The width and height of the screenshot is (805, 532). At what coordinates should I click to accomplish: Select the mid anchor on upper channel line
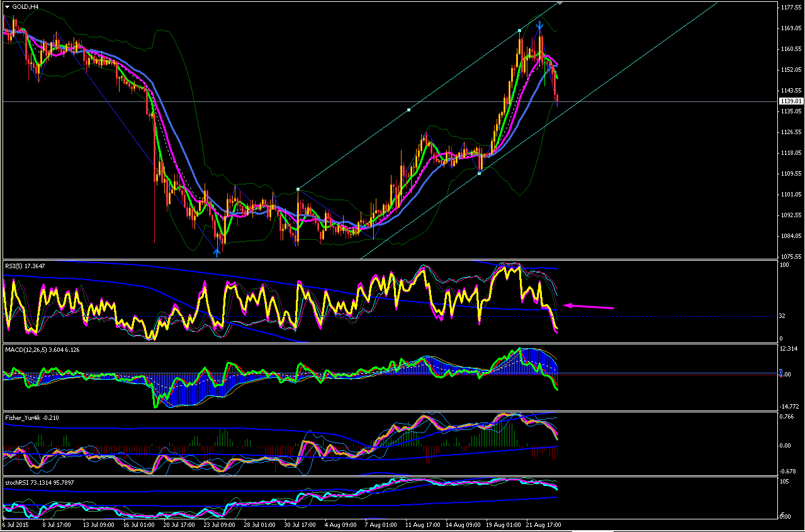tap(408, 110)
